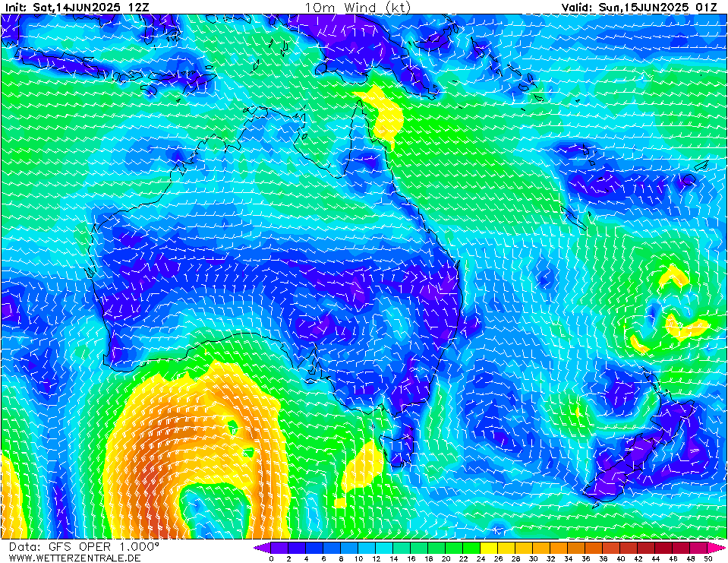
Task: Select the blue swatch between 4 and 6
Action: 314,547
